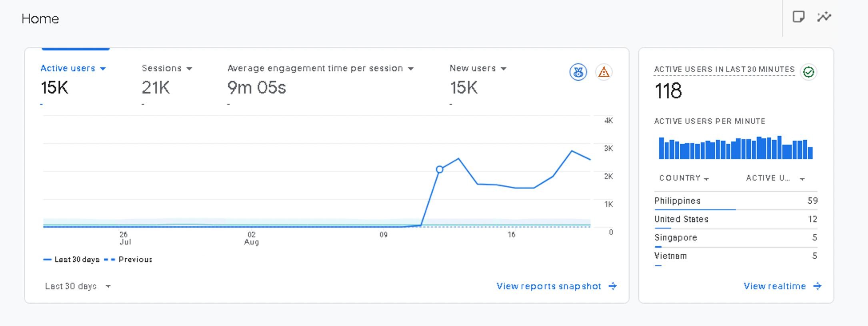Click the United States country row
Image resolution: width=868 pixels, height=326 pixels.
[x=736, y=219]
